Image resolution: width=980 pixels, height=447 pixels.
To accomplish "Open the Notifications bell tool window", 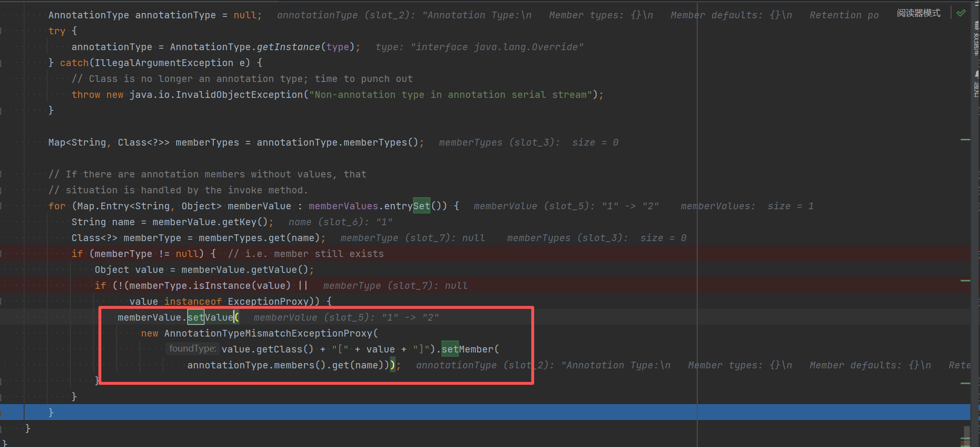I will pyautogui.click(x=976, y=83).
